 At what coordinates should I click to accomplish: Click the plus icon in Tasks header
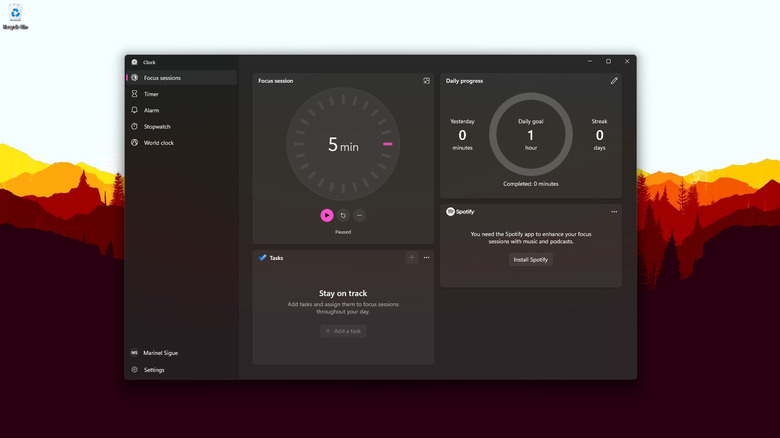(x=411, y=258)
